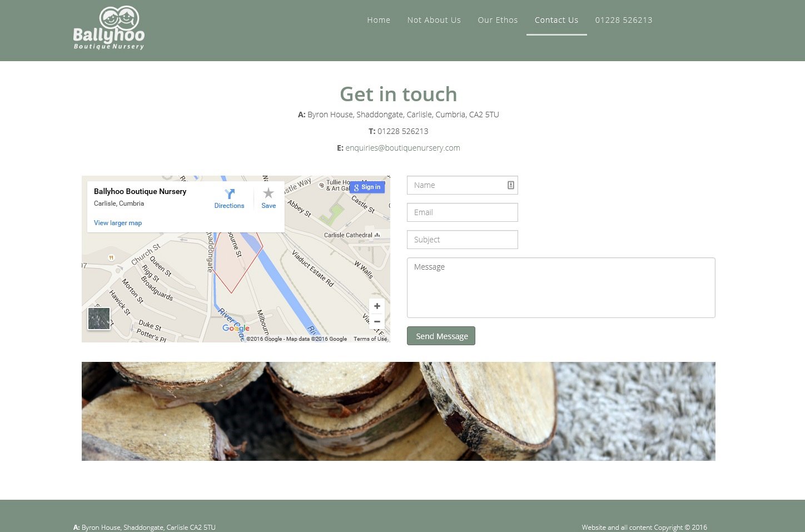Viewport: 805px width, 532px height.
Task: Open View larger map link
Action: 118,223
